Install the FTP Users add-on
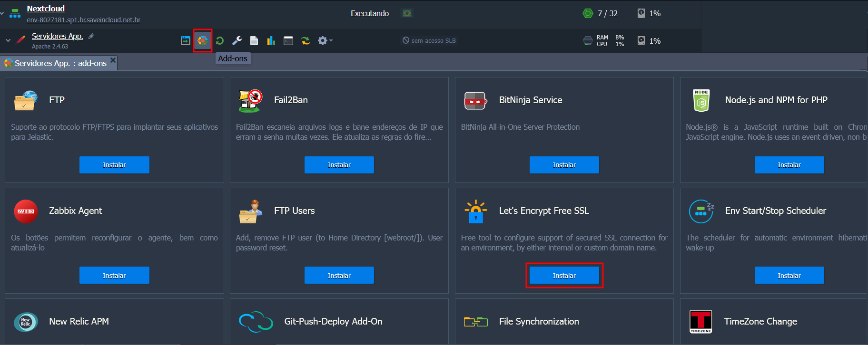The image size is (868, 345). (339, 276)
